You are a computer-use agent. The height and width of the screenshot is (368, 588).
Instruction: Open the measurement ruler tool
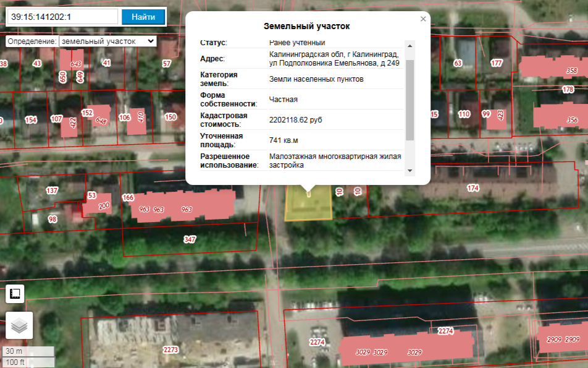pyautogui.click(x=15, y=293)
